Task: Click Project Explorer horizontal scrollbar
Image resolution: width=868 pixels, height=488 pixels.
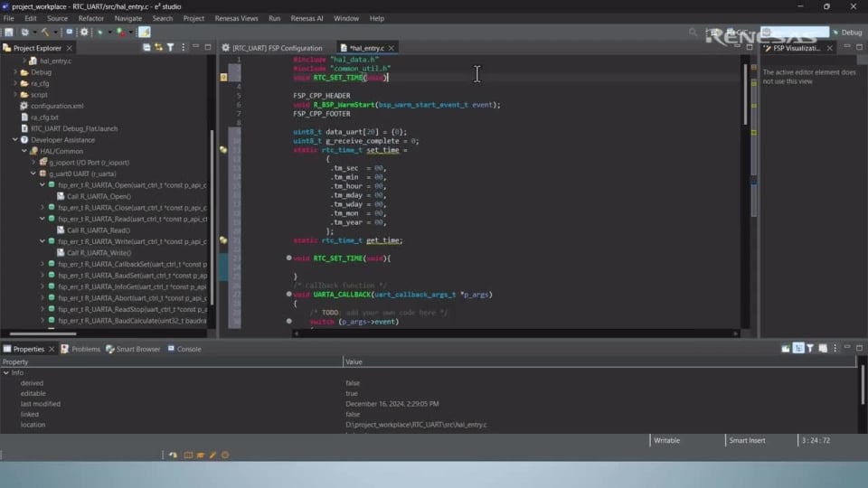Action: (x=42, y=333)
